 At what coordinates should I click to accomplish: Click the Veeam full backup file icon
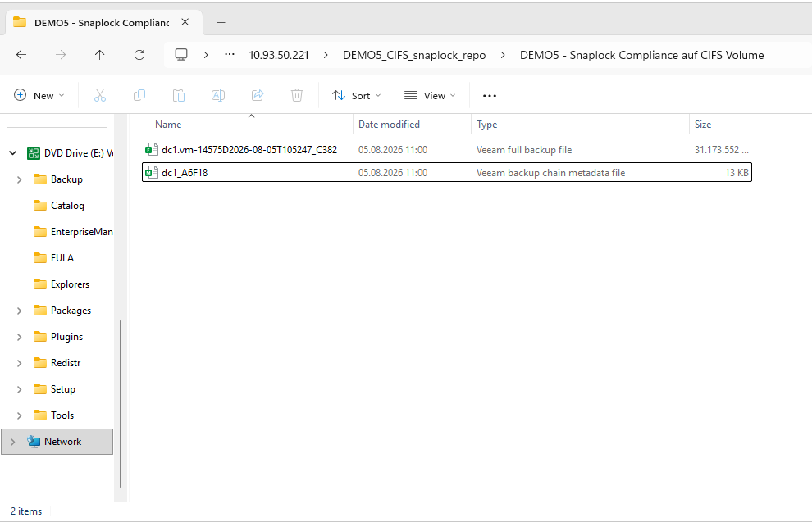[x=151, y=149]
